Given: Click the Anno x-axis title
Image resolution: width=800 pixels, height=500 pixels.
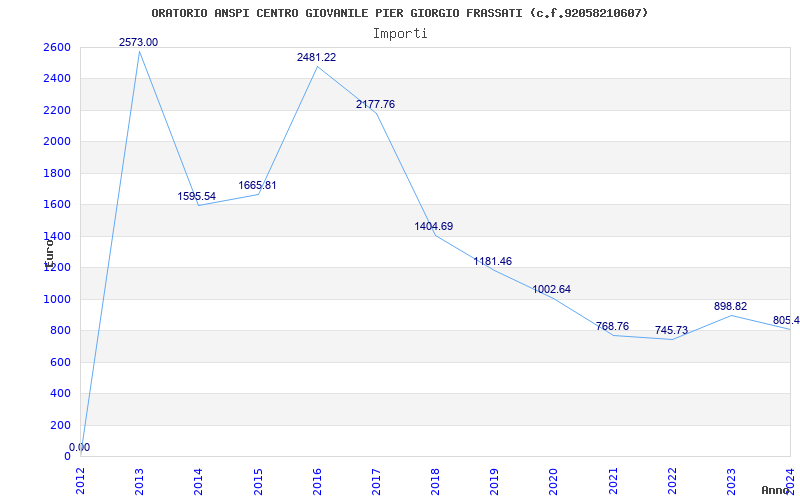Looking at the screenshot, I should (x=776, y=491).
